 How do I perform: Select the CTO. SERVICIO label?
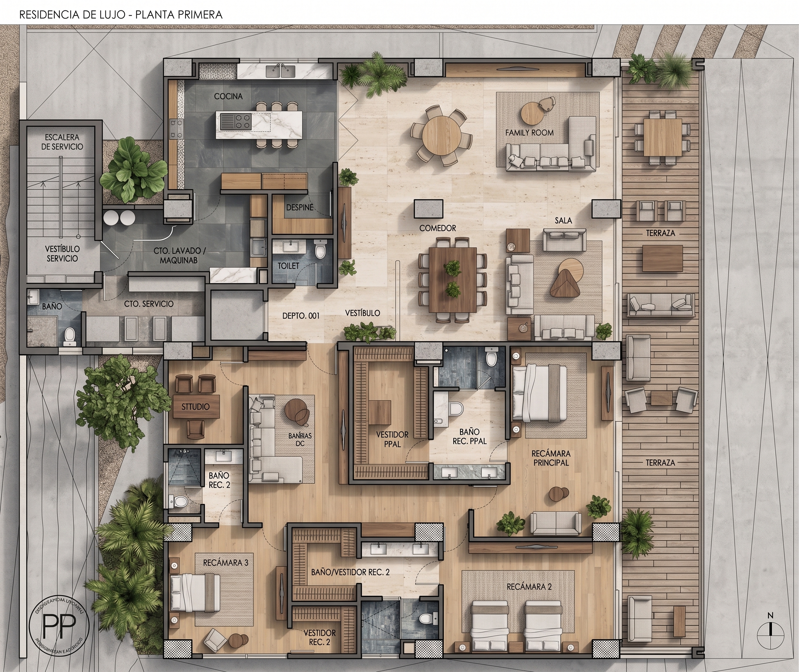[148, 304]
